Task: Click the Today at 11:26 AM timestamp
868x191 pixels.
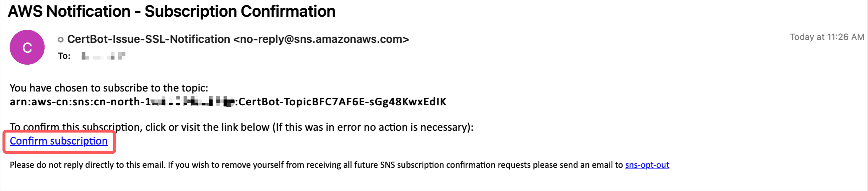Action: click(827, 37)
